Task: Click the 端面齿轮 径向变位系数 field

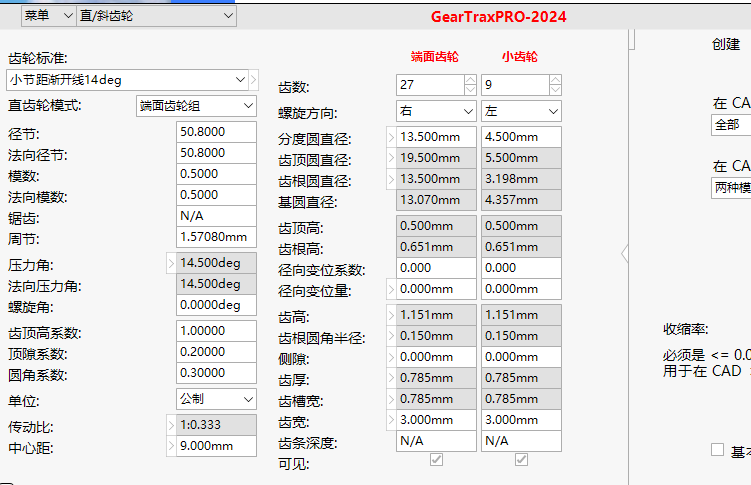Action: (436, 268)
